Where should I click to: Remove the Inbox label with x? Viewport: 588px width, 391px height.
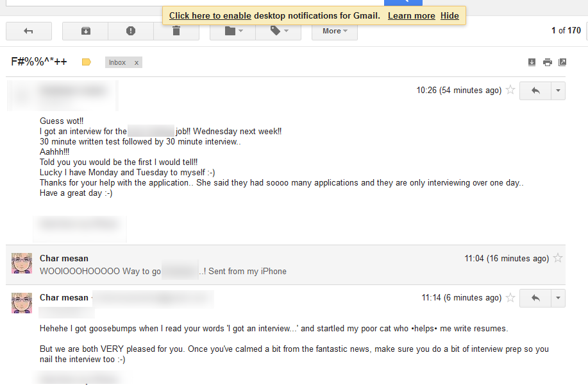click(137, 63)
